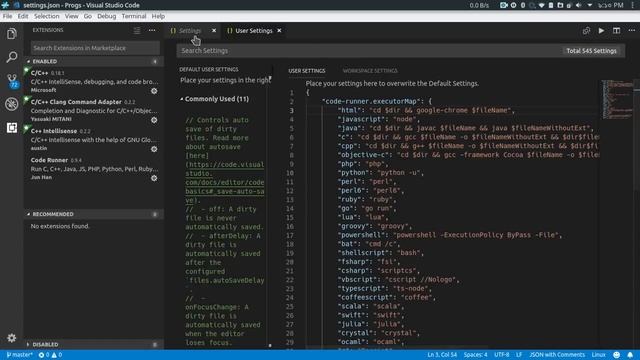Click the "python" executor map line
This screenshot has height=360, width=640.
[380, 173]
